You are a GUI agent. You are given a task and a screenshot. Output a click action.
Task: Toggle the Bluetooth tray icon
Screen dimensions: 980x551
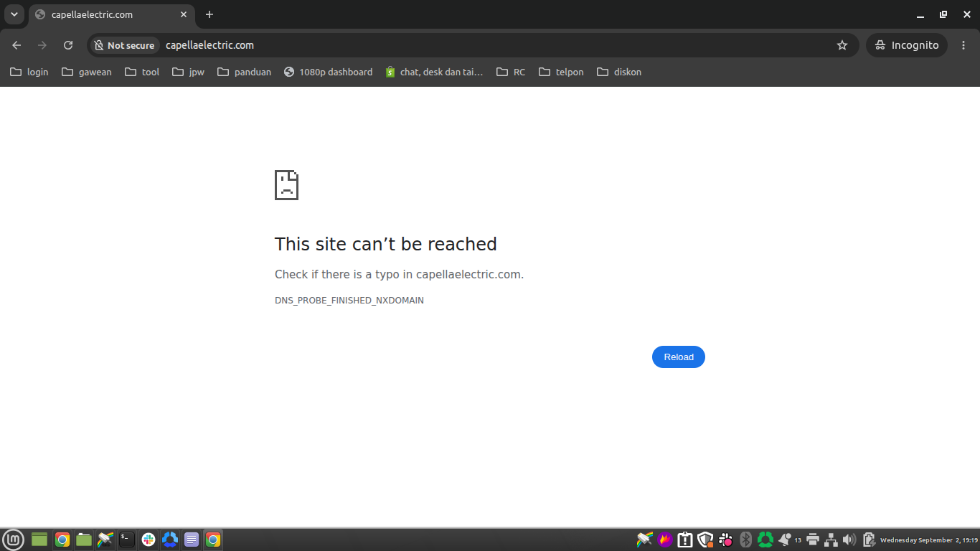(x=745, y=540)
